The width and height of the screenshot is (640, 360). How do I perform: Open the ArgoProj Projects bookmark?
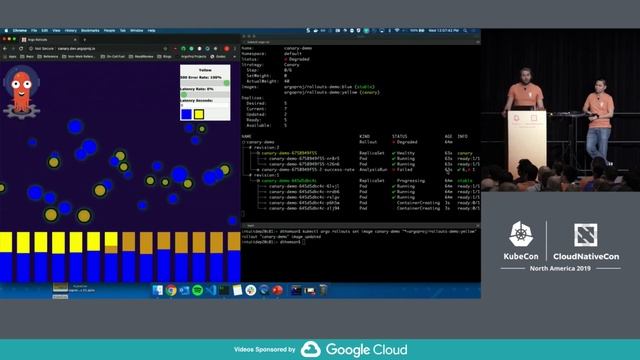193,56
